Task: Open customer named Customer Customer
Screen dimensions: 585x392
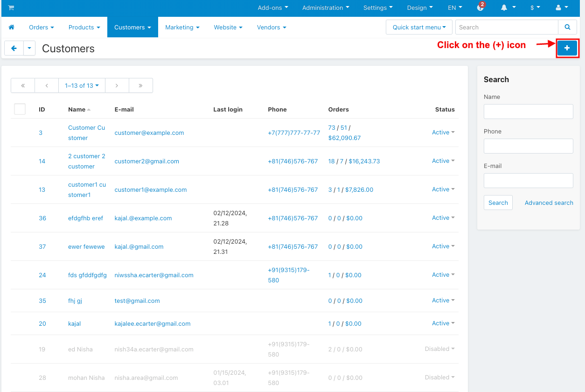Action: pyautogui.click(x=87, y=133)
